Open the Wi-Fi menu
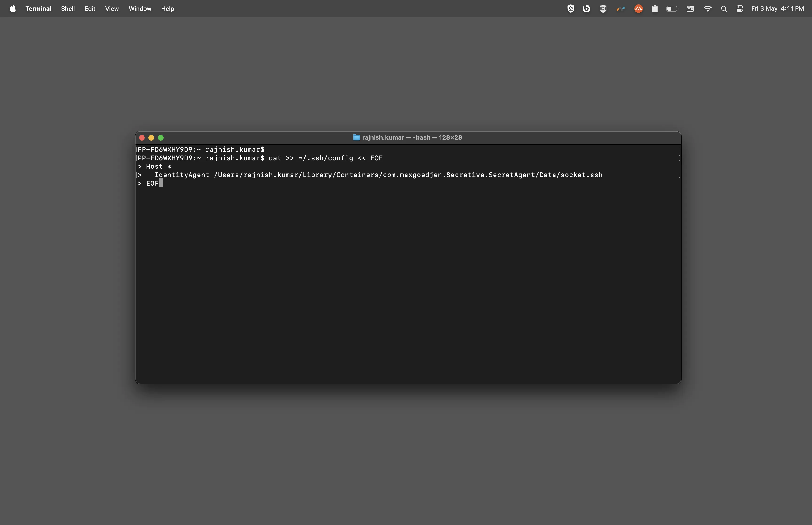The height and width of the screenshot is (525, 812). (x=708, y=9)
